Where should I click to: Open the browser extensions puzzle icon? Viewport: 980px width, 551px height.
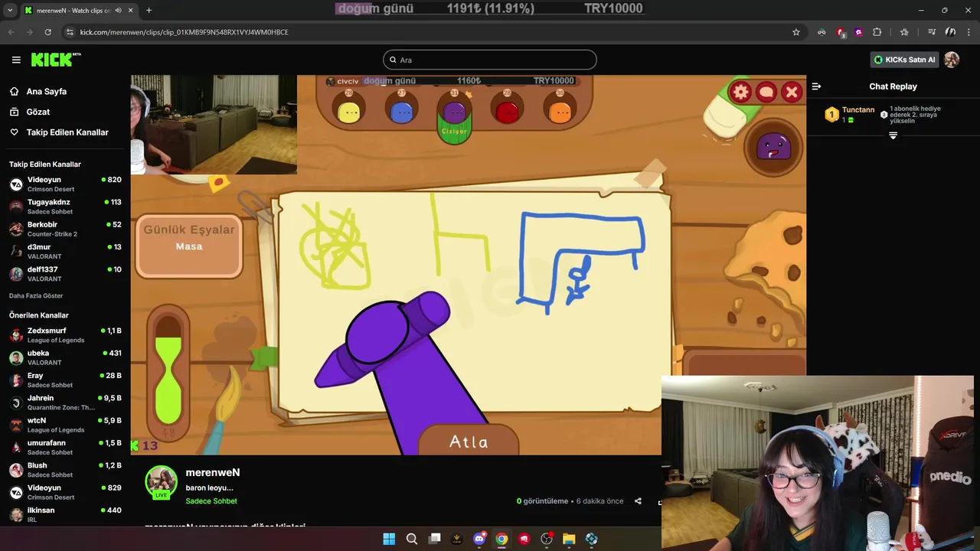[x=877, y=32]
